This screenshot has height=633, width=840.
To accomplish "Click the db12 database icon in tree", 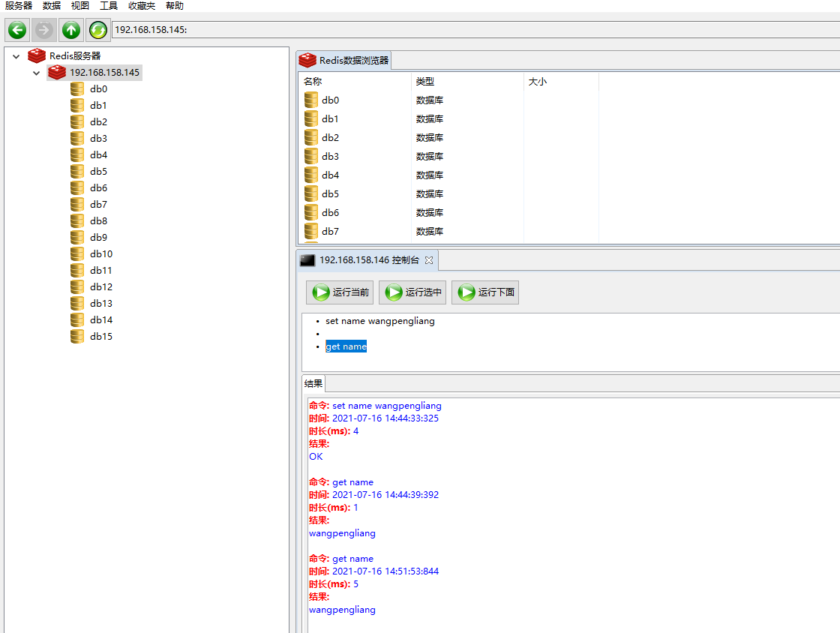I will [77, 287].
